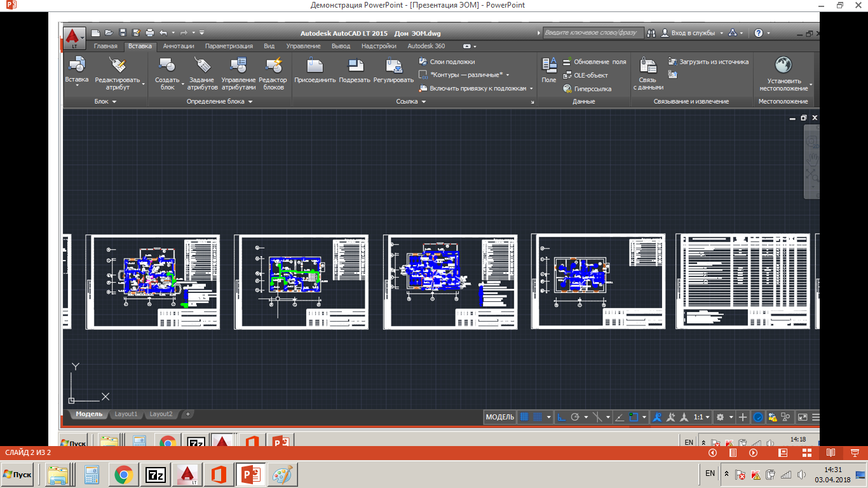The height and width of the screenshot is (488, 868).
Task: Toggle grid display in status bar
Action: (x=524, y=417)
